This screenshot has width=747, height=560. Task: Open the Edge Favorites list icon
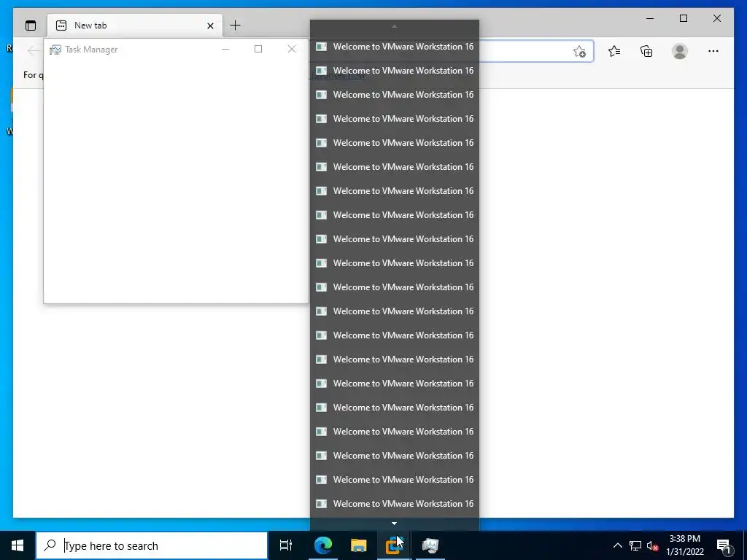click(614, 51)
